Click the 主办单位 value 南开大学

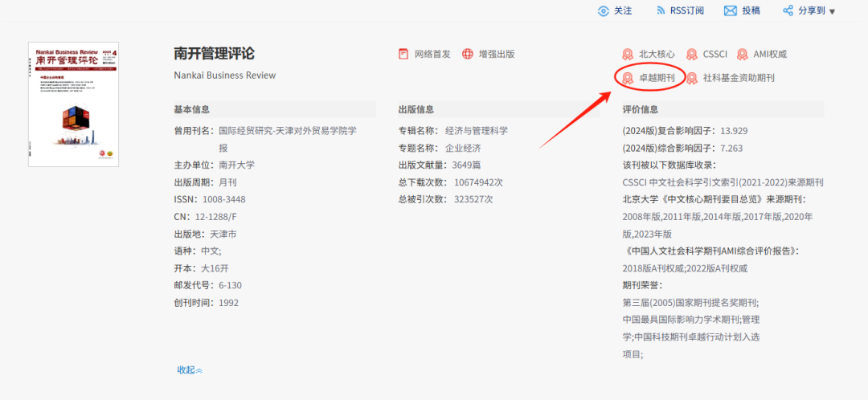tap(237, 165)
